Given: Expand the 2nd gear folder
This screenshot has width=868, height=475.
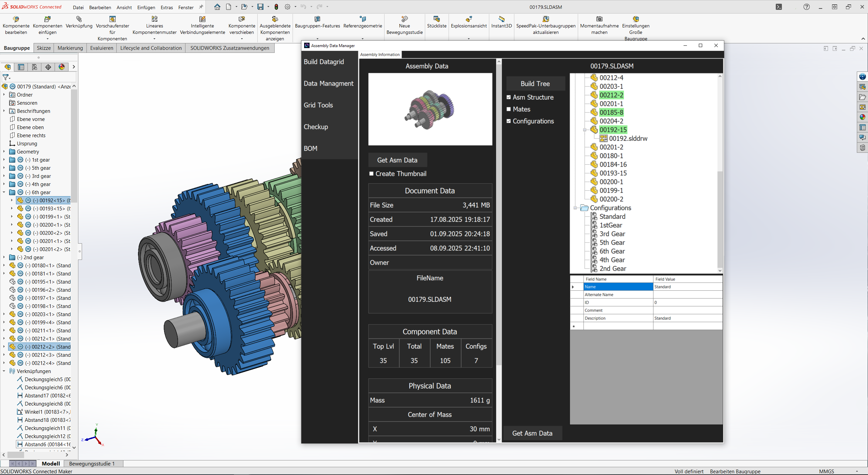Looking at the screenshot, I should point(4,257).
